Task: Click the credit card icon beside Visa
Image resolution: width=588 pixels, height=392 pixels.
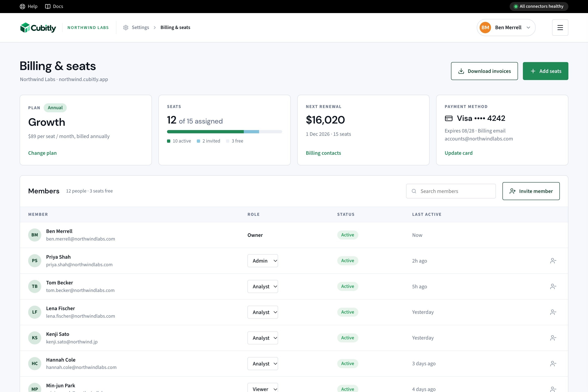Action: pos(449,118)
